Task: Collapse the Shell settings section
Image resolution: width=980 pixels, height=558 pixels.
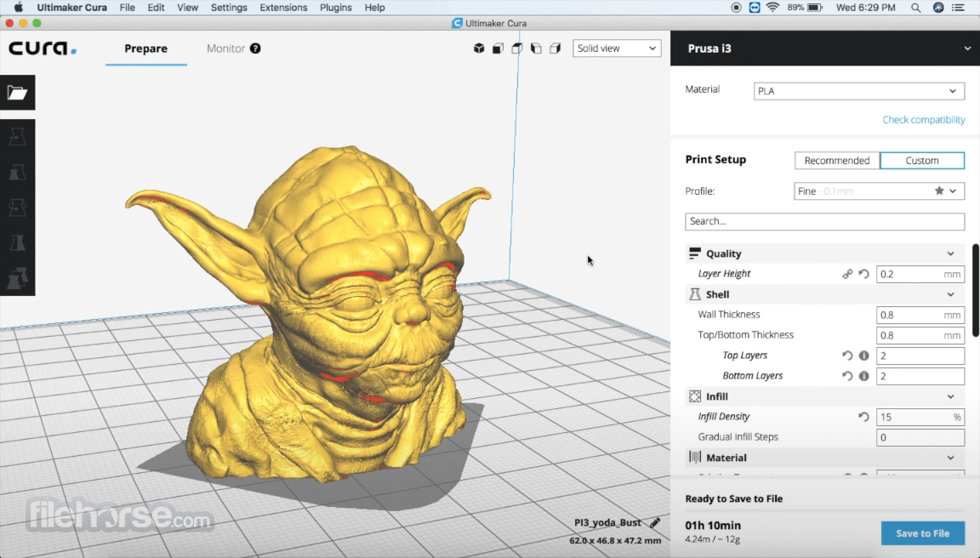Action: [x=950, y=294]
